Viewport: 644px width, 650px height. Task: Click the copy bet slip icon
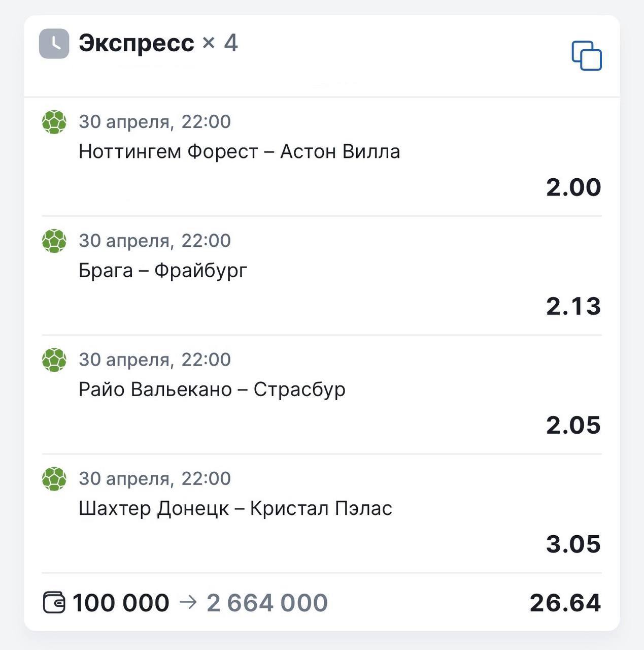click(x=587, y=55)
